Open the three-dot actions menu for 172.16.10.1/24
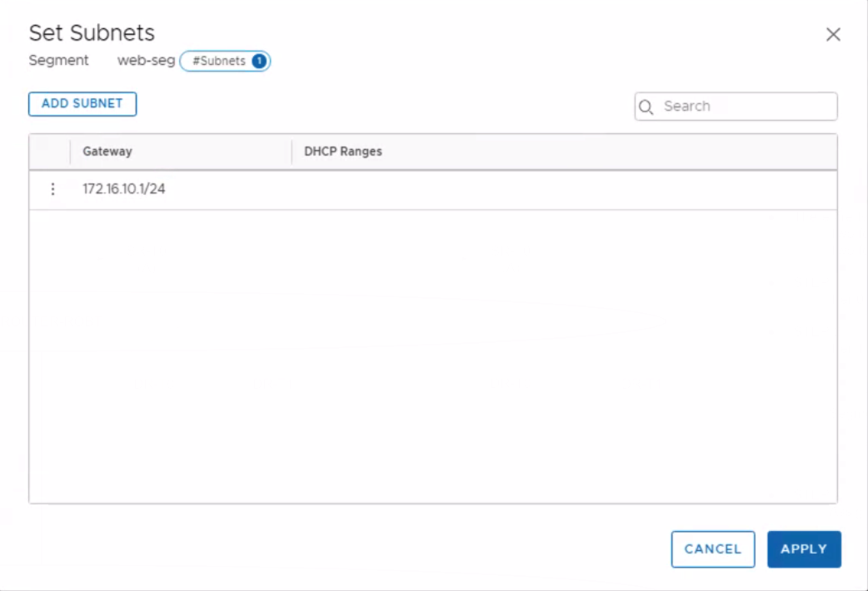868x591 pixels. [53, 189]
